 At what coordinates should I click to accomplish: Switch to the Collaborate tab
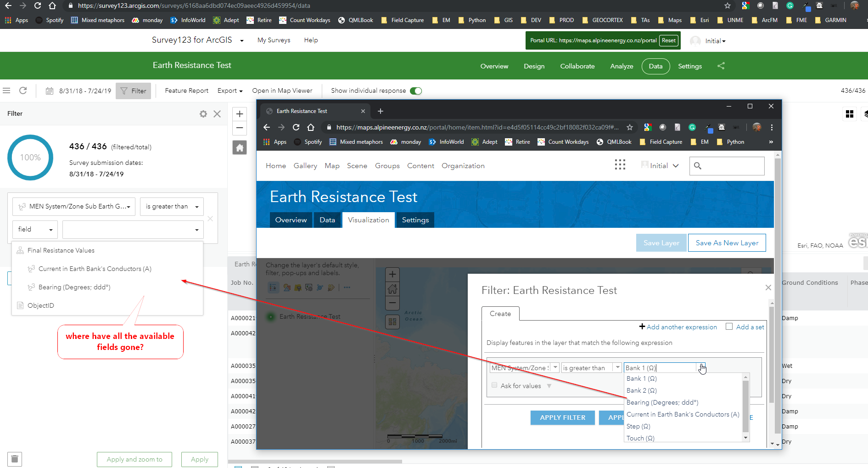(577, 66)
